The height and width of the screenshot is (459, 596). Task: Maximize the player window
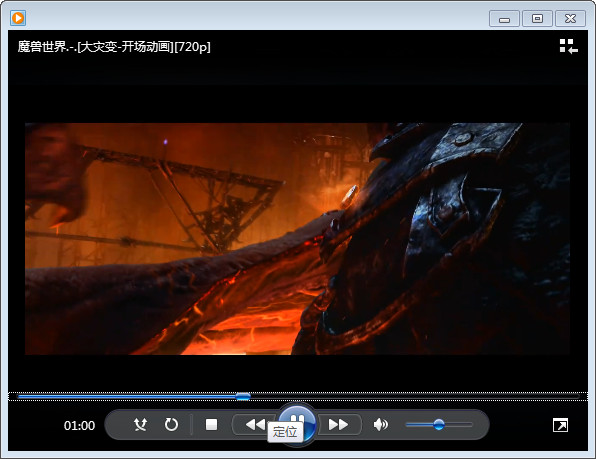(537, 19)
